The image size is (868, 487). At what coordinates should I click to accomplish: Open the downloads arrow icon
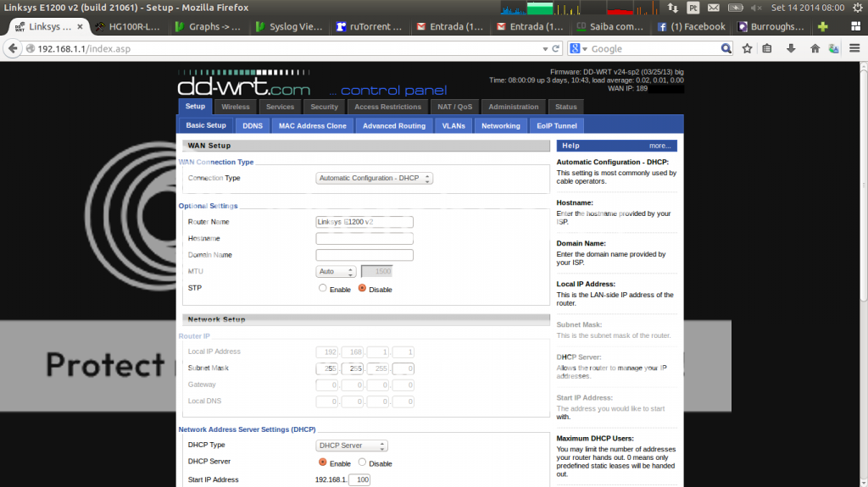tap(791, 49)
